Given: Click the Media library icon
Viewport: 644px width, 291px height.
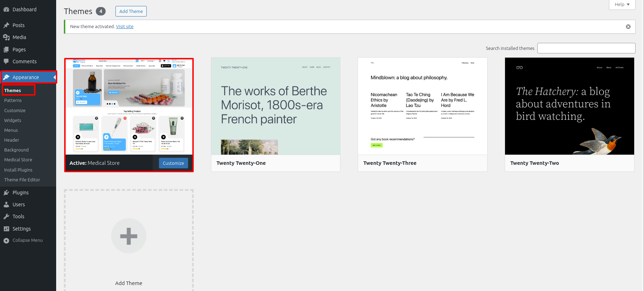Looking at the screenshot, I should (6, 37).
